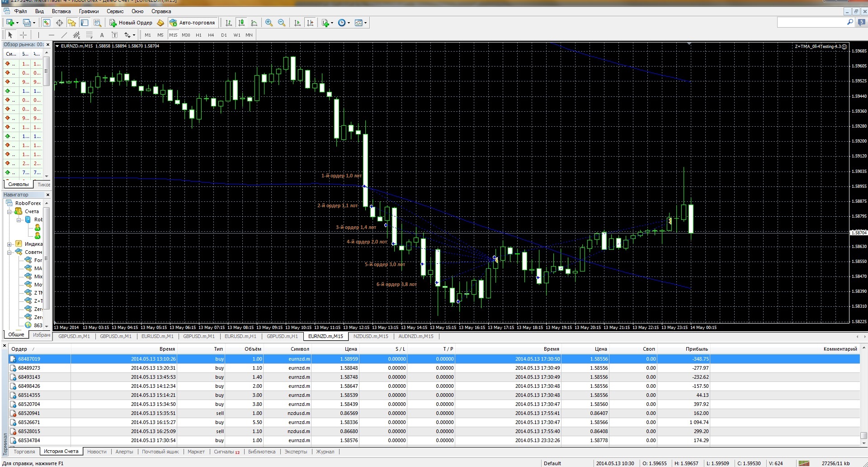Click the arrows objects icon
This screenshot has width=868, height=467.
(x=127, y=35)
